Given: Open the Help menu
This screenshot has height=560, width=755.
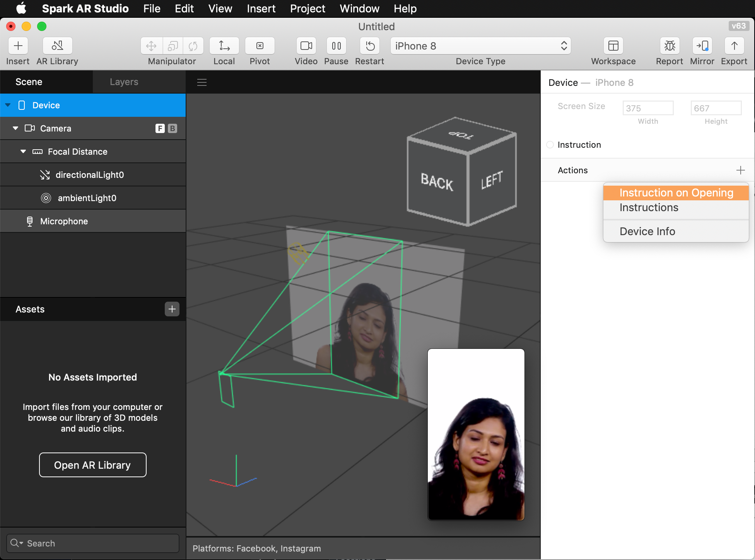Looking at the screenshot, I should (405, 9).
